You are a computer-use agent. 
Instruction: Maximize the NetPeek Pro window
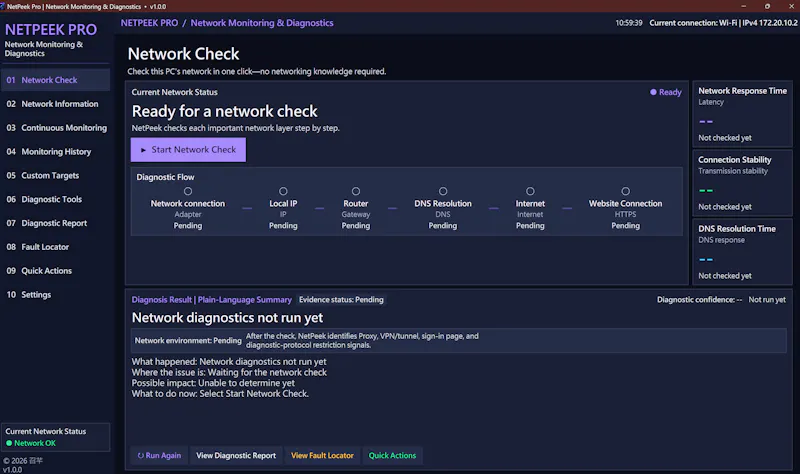(x=767, y=6)
